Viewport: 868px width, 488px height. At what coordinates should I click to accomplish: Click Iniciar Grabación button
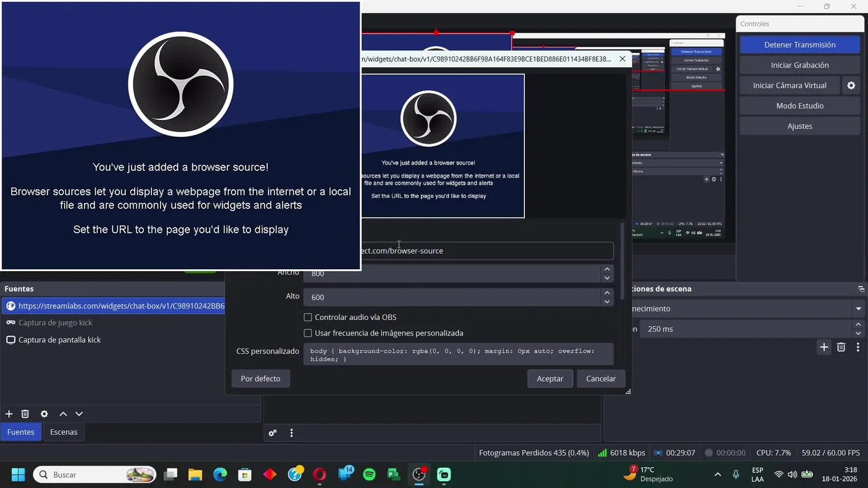click(x=800, y=65)
